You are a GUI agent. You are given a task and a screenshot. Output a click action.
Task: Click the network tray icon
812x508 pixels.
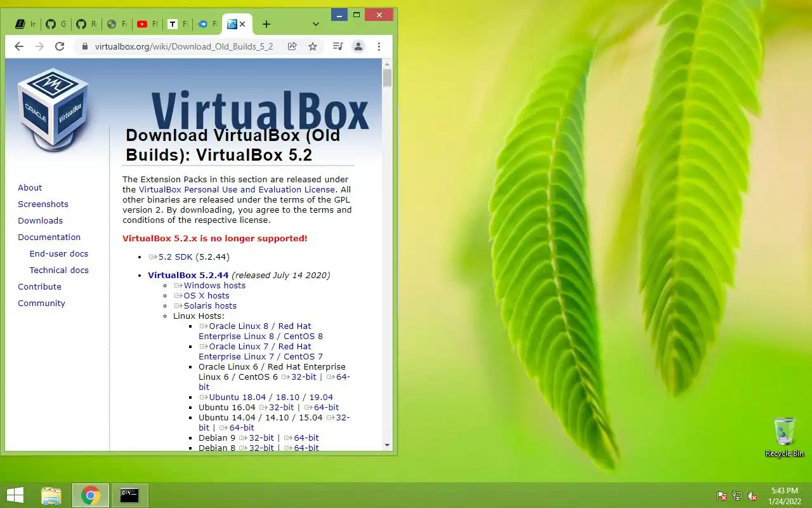click(x=737, y=496)
